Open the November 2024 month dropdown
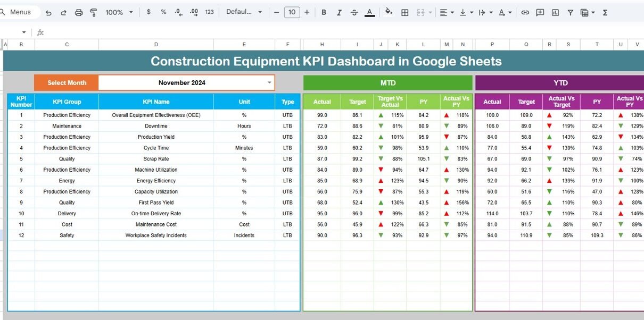Image resolution: width=644 pixels, height=320 pixels. pyautogui.click(x=269, y=82)
